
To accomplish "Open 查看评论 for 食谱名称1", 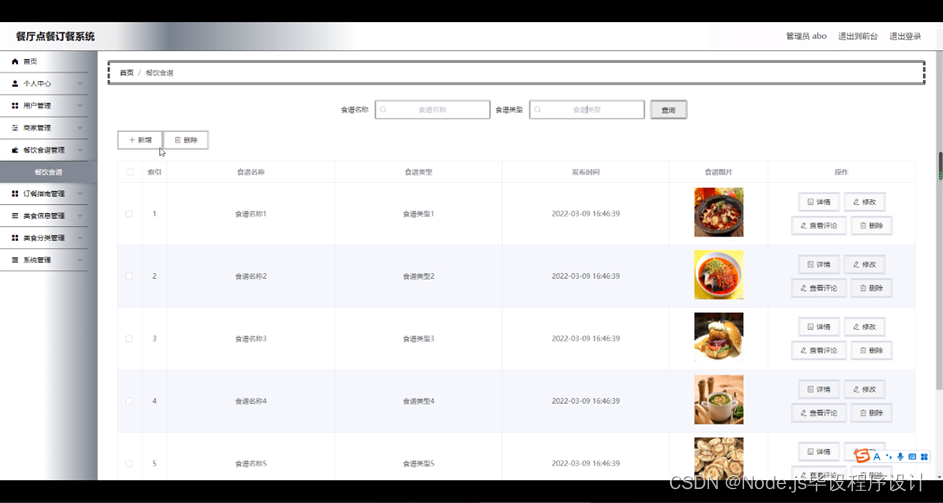I will (819, 226).
